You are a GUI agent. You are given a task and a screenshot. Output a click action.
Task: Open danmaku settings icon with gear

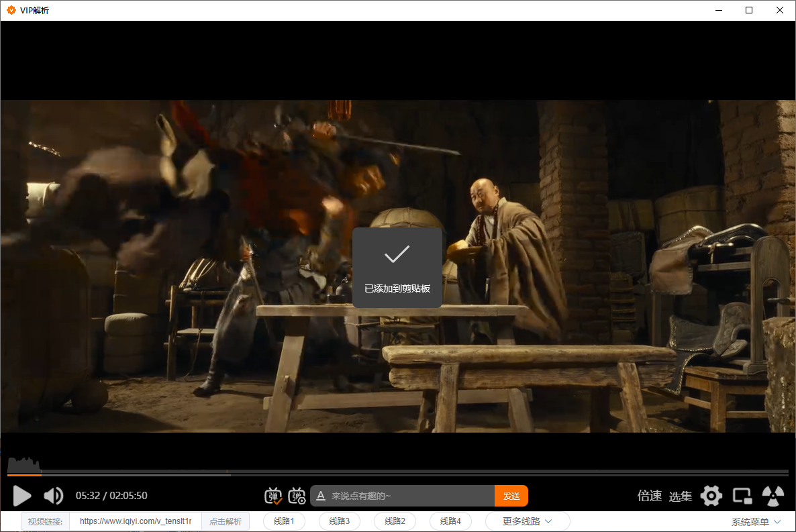[x=297, y=496]
